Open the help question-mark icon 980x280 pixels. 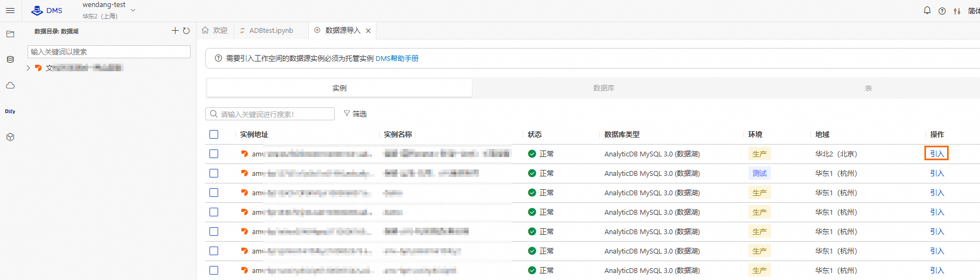pos(942,11)
